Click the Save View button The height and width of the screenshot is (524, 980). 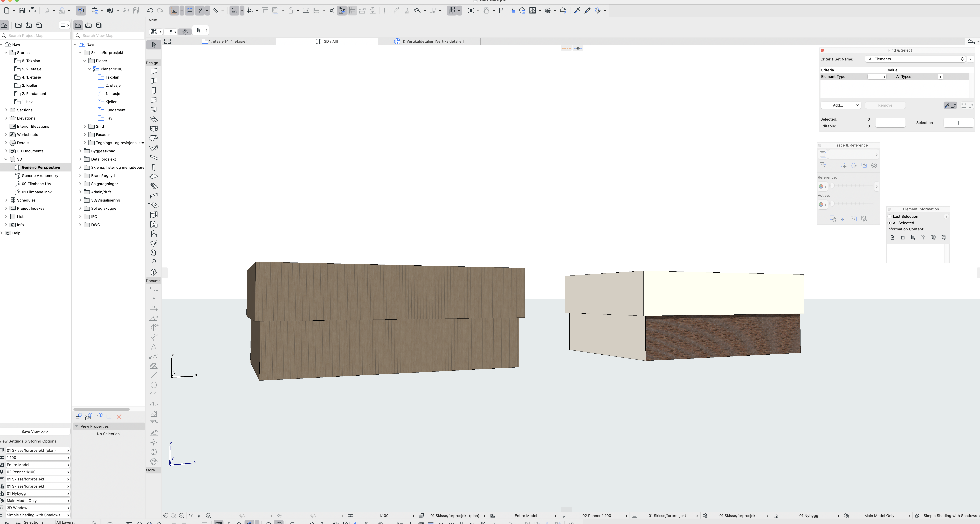pyautogui.click(x=35, y=432)
